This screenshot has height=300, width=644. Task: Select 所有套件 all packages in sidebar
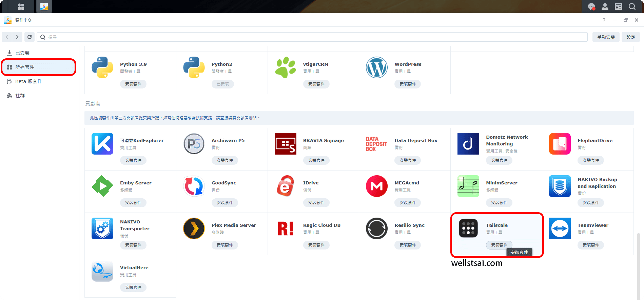point(39,67)
